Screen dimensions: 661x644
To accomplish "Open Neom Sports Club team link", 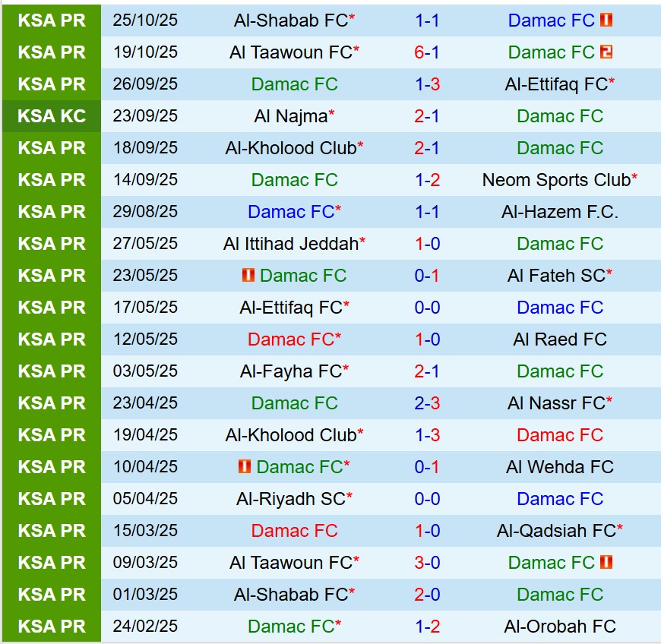I will coord(556,180).
